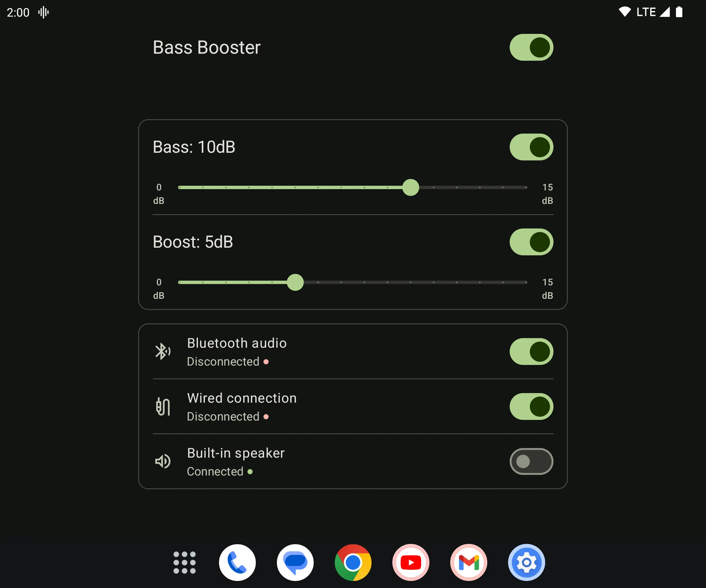Viewport: 706px width, 588px height.
Task: Toggle the Bass Booster main switch
Action: (x=531, y=48)
